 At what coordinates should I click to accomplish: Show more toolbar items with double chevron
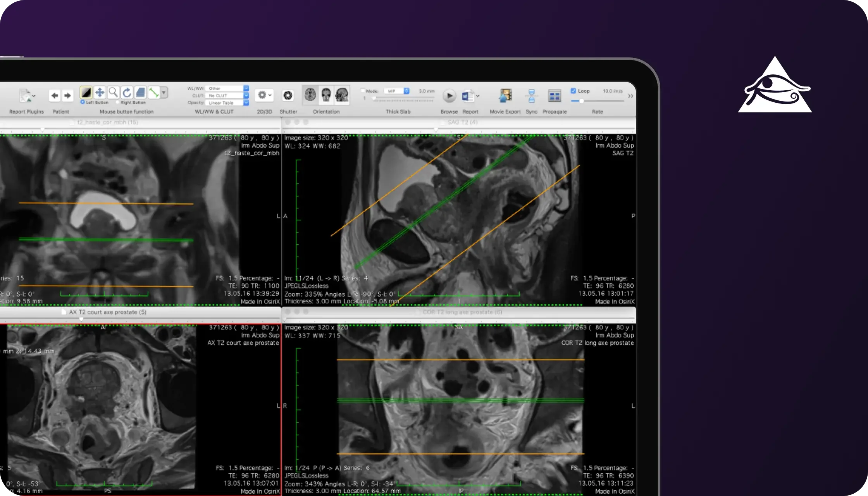630,96
